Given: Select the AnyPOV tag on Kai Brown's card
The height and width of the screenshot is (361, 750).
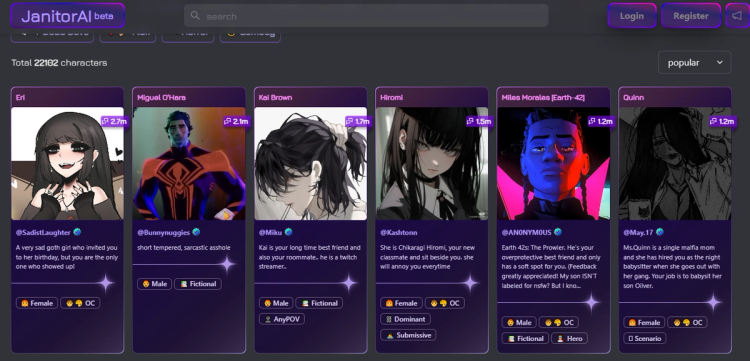Looking at the screenshot, I should click(282, 319).
